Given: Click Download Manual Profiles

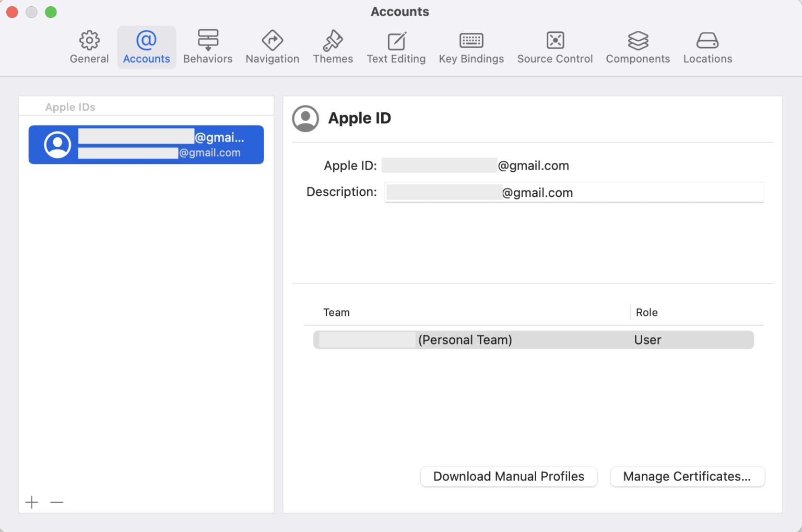Looking at the screenshot, I should [509, 476].
